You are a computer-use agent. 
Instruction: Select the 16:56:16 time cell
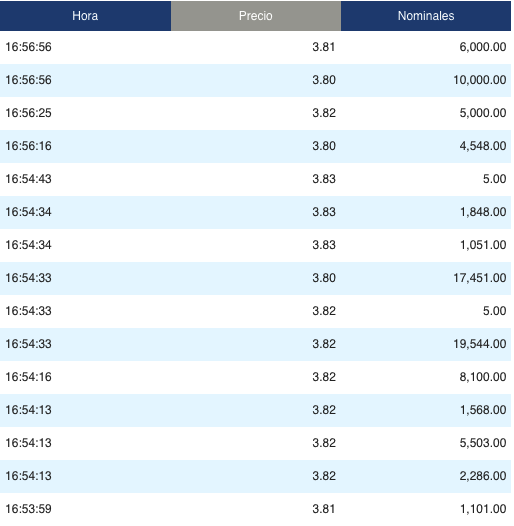pos(29,146)
